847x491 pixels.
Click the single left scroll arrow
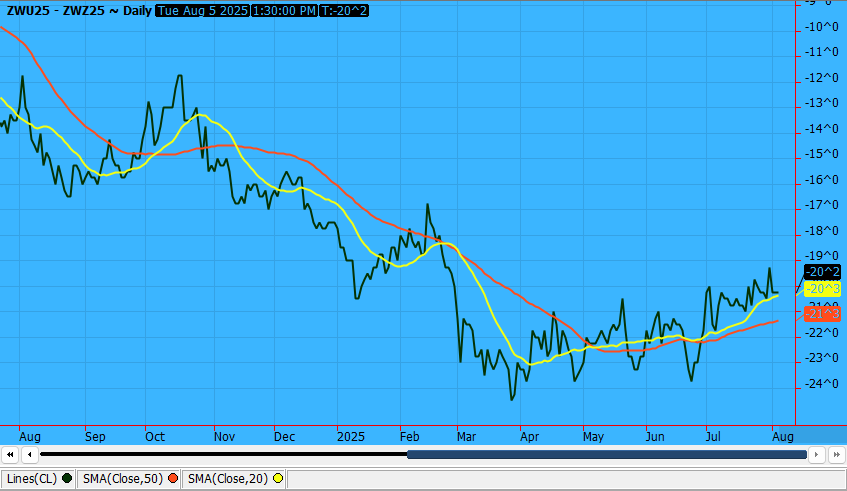point(30,455)
